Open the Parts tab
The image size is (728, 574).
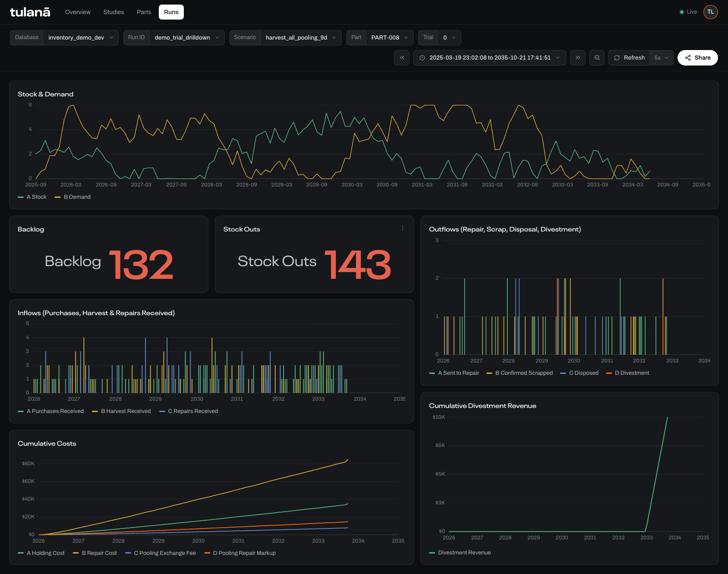click(144, 12)
